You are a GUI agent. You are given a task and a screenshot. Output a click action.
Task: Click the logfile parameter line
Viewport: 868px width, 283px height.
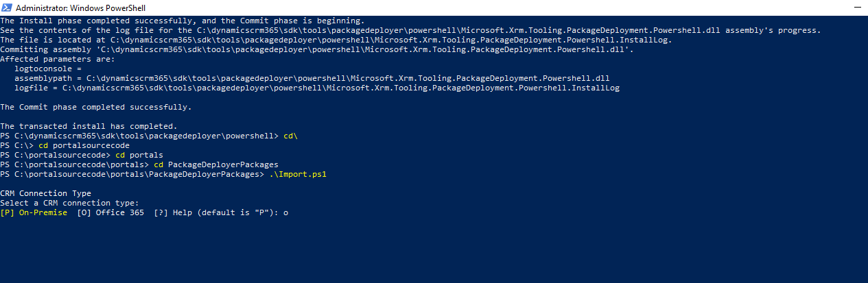317,88
